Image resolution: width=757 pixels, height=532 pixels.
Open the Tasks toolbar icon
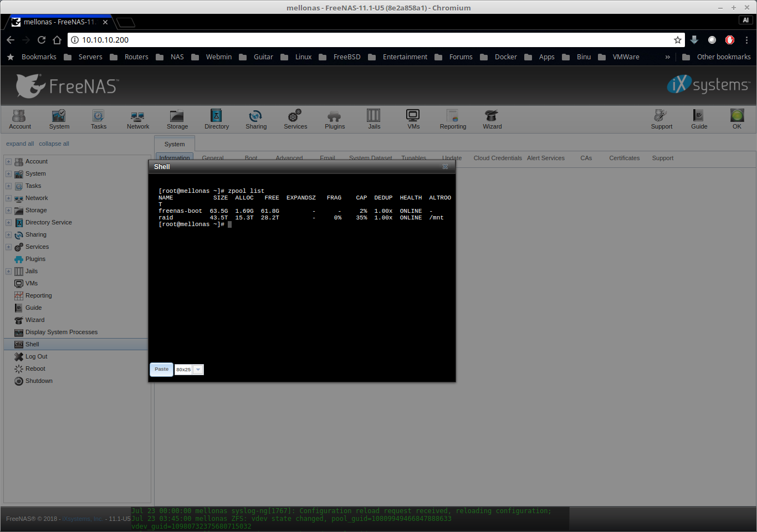click(x=98, y=119)
